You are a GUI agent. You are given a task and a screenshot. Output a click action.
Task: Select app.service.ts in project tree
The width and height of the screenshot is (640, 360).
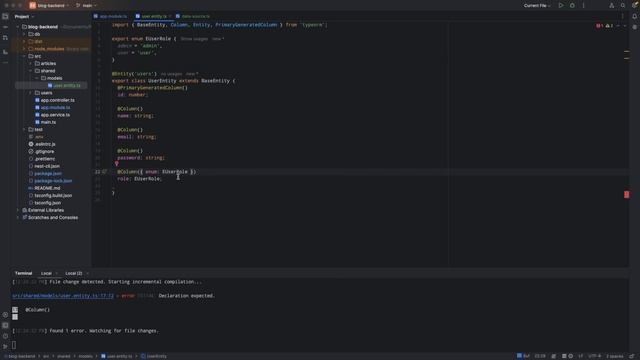(x=55, y=115)
